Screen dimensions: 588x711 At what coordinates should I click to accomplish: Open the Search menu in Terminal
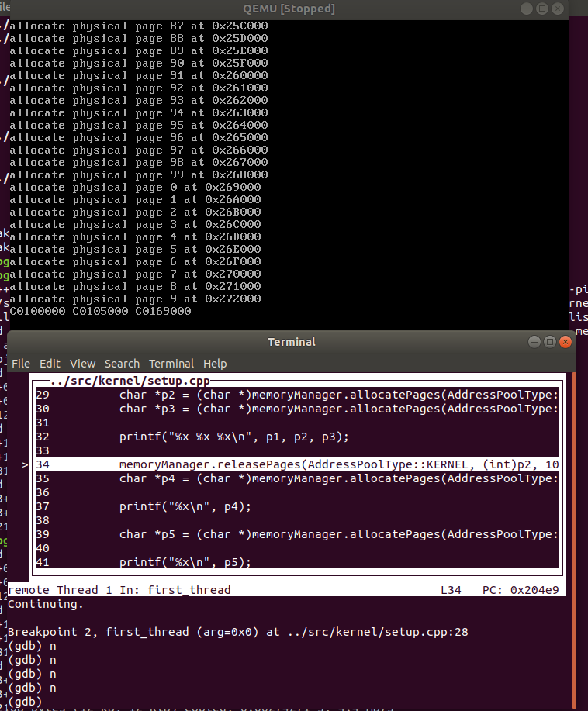coord(122,364)
